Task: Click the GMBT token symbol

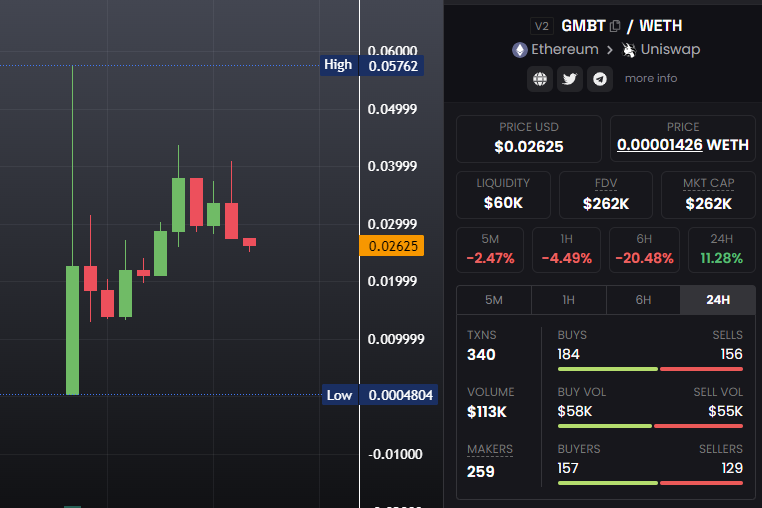Action: click(583, 26)
